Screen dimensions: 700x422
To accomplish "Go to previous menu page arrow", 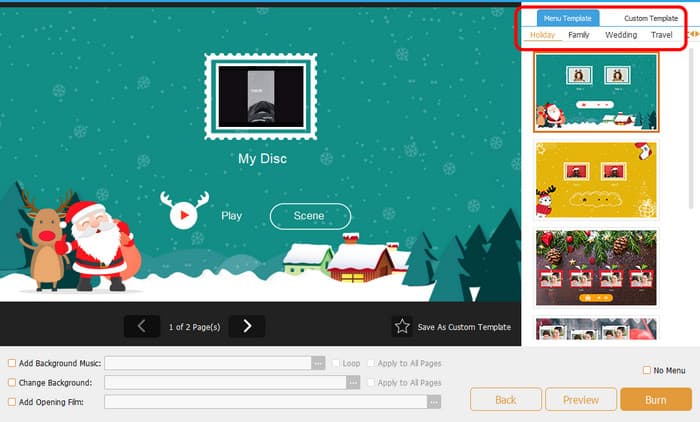I will click(142, 326).
